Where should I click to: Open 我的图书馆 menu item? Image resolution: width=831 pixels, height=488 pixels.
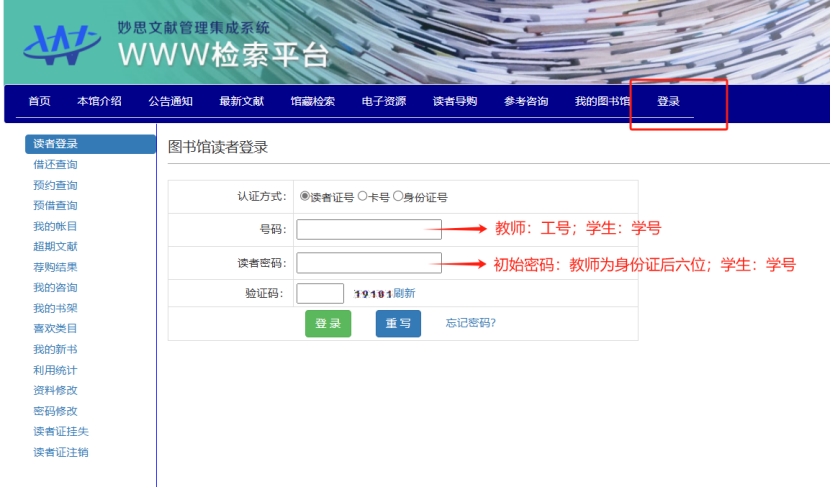(x=602, y=102)
